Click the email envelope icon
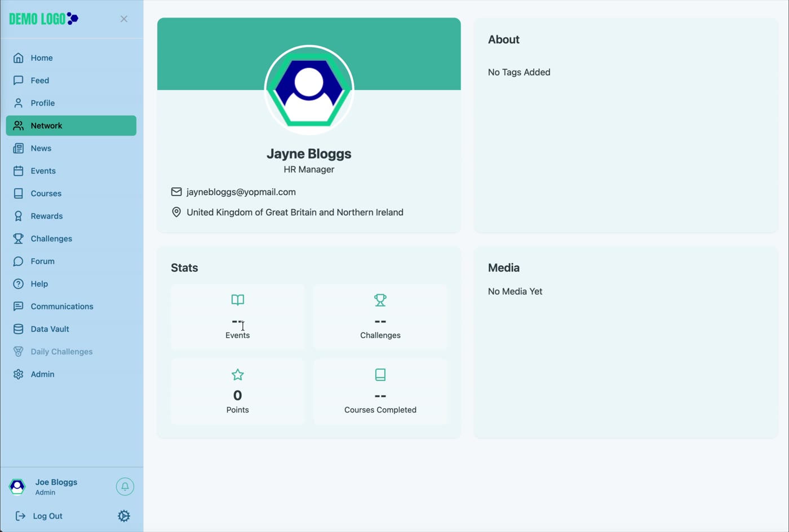Screen dimensions: 789x532 (176, 192)
